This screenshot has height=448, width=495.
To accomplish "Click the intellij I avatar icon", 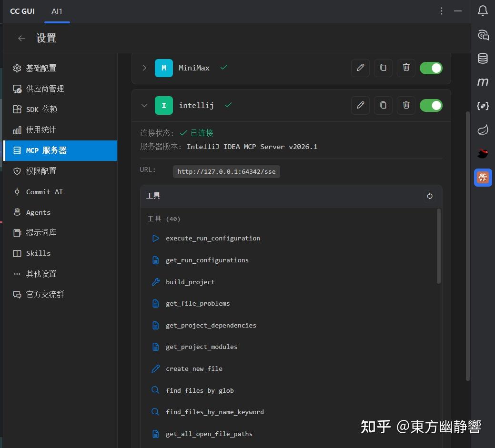I will click(163, 105).
